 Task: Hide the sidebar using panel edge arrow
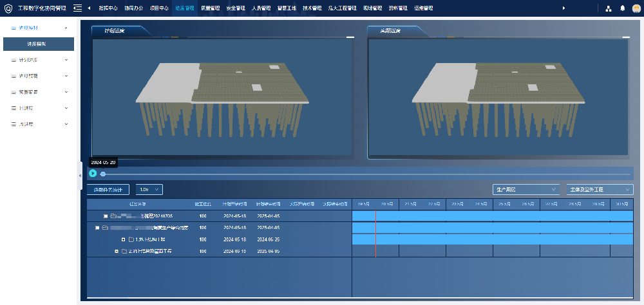point(80,175)
